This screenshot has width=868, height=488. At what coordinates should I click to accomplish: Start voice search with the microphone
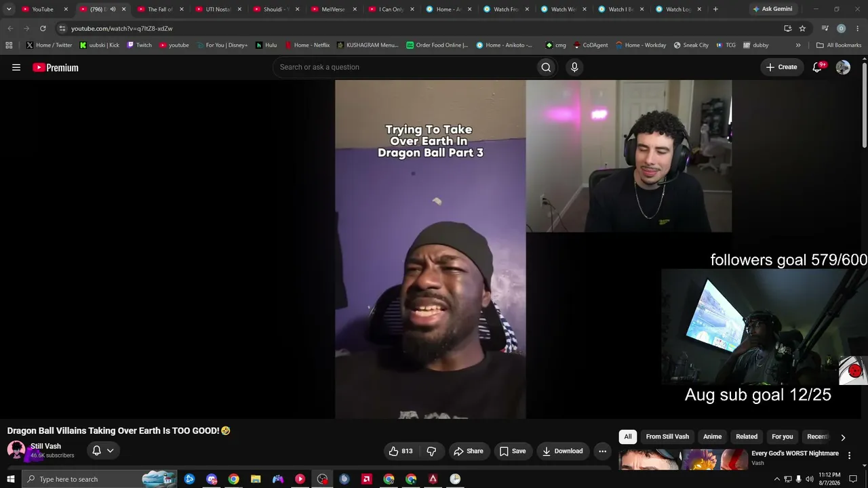(x=574, y=67)
